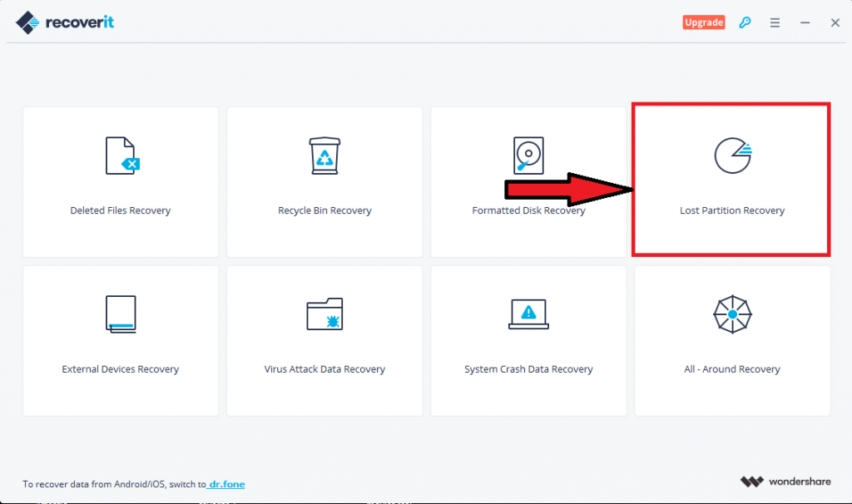Click the "Deleted Files Recovery" text label

pyautogui.click(x=121, y=211)
